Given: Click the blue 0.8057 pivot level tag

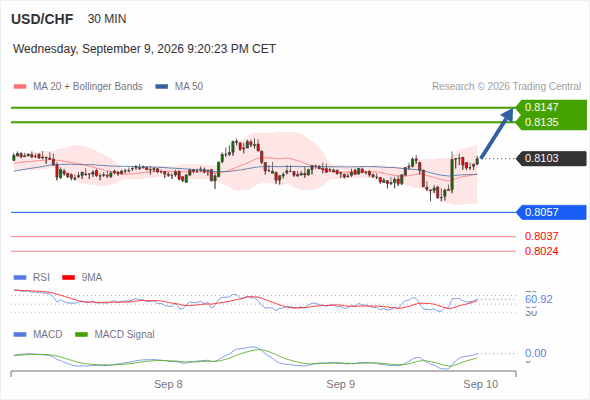Looking at the screenshot, I should pos(551,212).
